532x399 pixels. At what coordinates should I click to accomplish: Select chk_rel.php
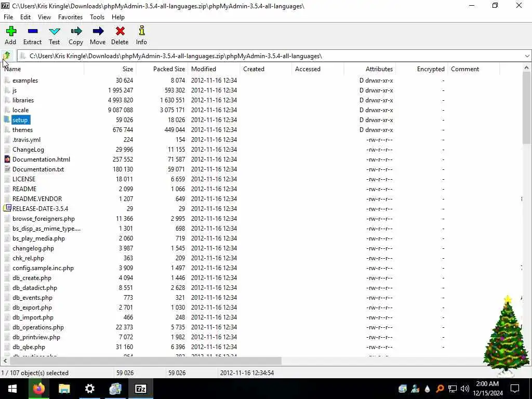[28, 258]
